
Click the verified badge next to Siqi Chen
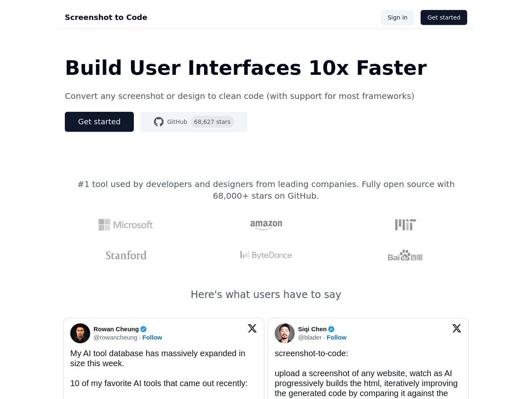pos(331,329)
